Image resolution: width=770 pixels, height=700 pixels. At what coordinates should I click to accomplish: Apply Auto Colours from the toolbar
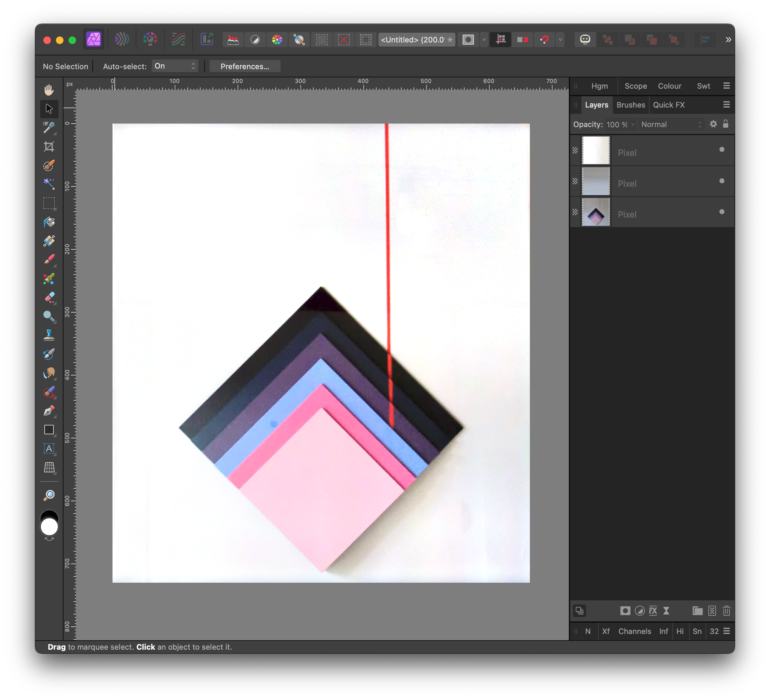tap(277, 39)
